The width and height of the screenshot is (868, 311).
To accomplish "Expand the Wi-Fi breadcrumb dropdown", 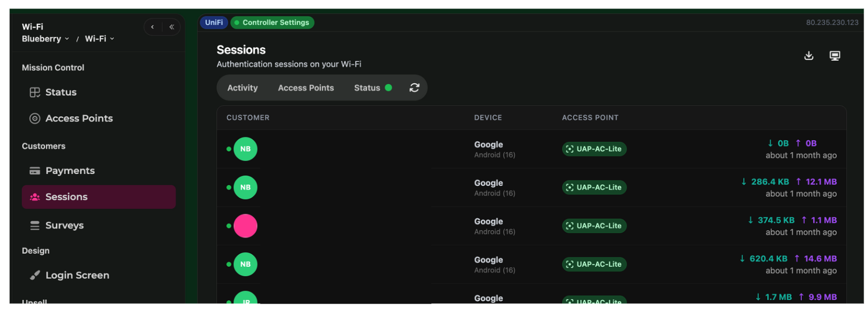I will click(99, 39).
